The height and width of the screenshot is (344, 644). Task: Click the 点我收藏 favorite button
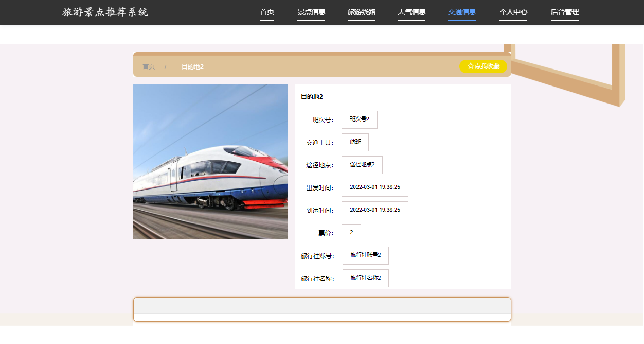(x=483, y=66)
